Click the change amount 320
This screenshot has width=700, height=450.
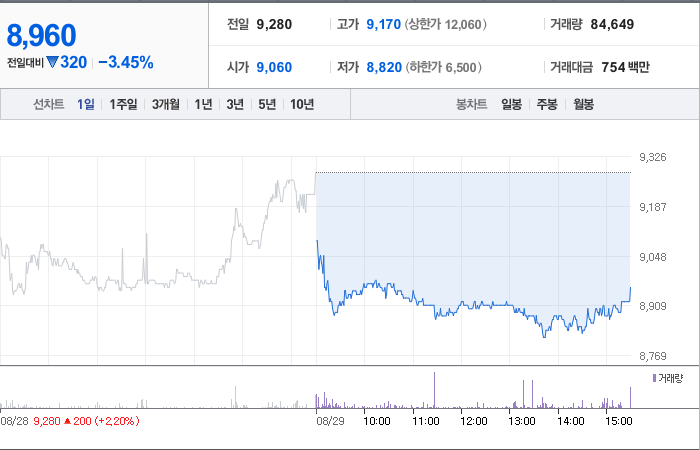[x=73, y=62]
